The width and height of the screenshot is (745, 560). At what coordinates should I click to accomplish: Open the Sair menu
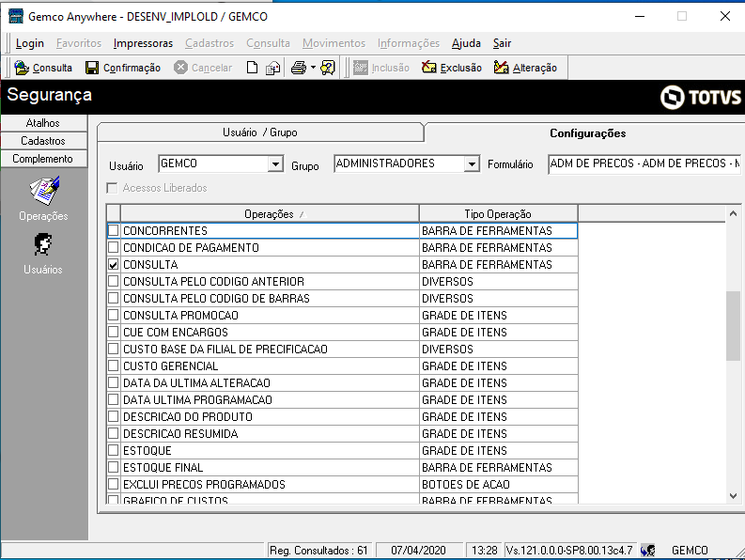coord(502,43)
